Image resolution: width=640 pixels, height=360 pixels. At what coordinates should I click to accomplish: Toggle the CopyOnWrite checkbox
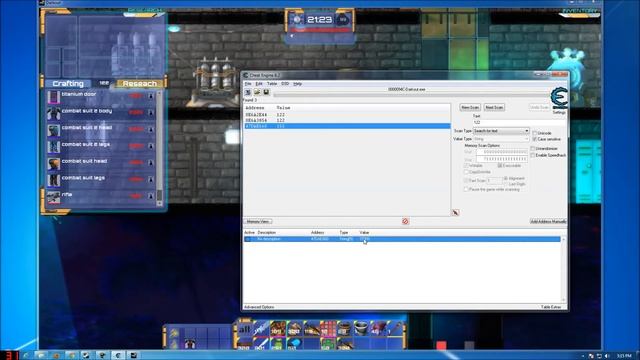pos(466,172)
